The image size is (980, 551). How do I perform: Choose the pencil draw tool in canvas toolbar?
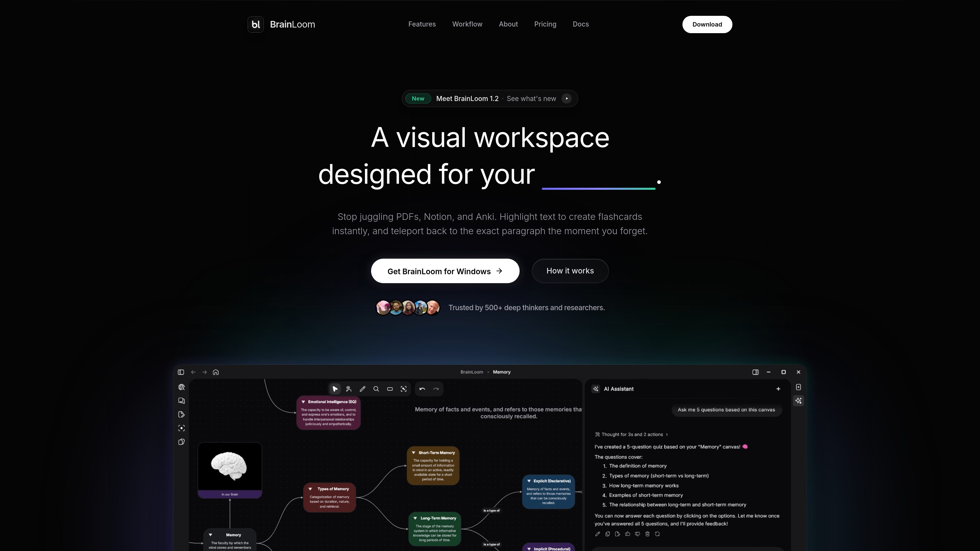(x=362, y=389)
